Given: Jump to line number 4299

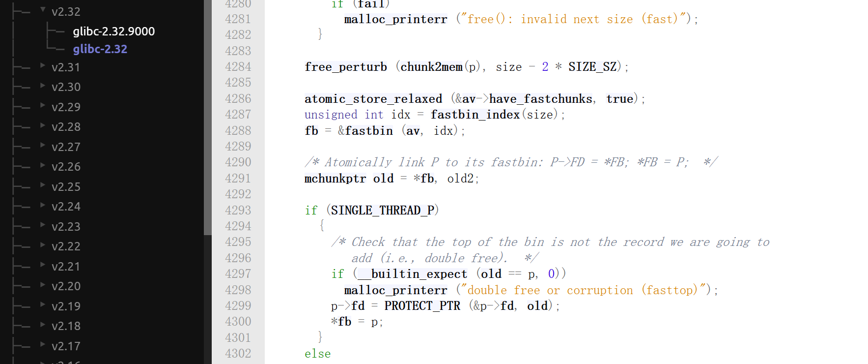Looking at the screenshot, I should tap(238, 306).
